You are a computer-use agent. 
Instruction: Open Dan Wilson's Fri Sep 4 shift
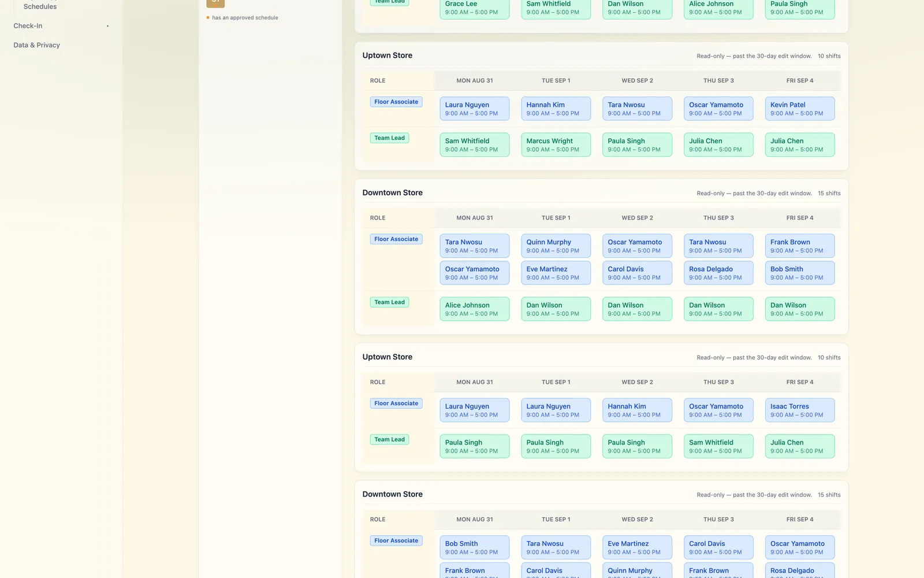[800, 309]
